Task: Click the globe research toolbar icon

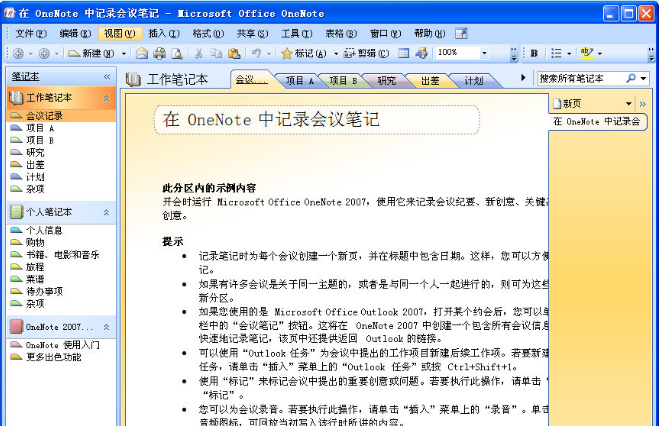Action: 421,53
